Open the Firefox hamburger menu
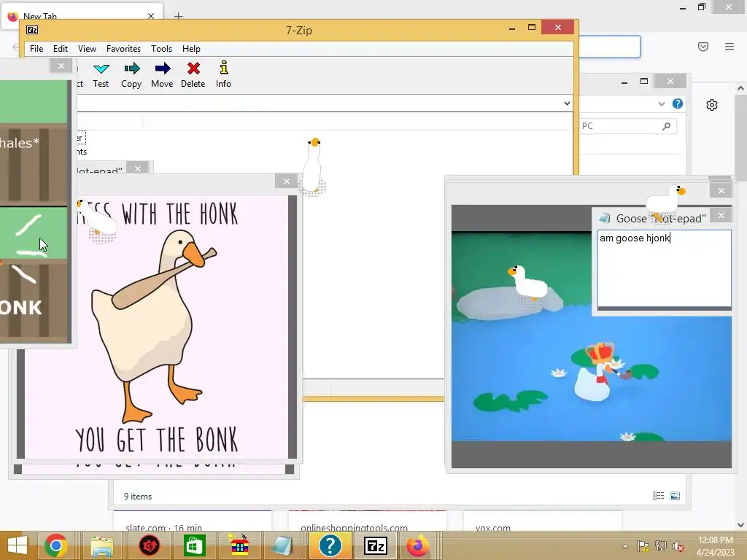Viewport: 747px width, 560px height. [x=729, y=47]
